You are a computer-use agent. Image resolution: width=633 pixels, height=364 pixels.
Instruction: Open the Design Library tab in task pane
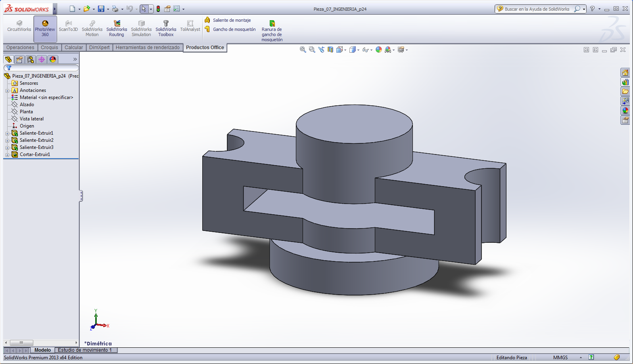click(625, 82)
